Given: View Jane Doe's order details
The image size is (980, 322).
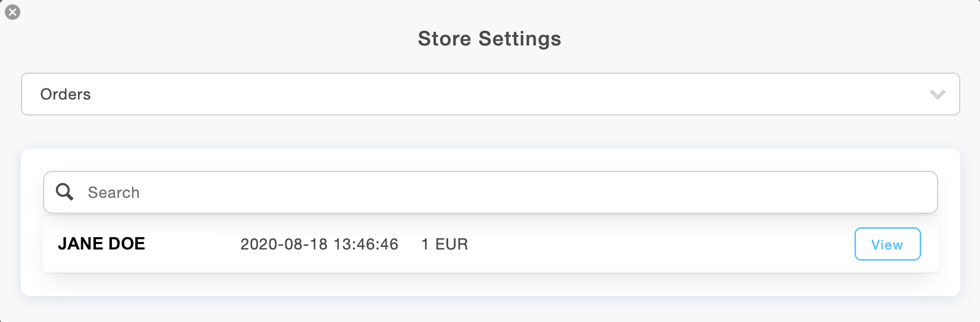Looking at the screenshot, I should point(887,244).
